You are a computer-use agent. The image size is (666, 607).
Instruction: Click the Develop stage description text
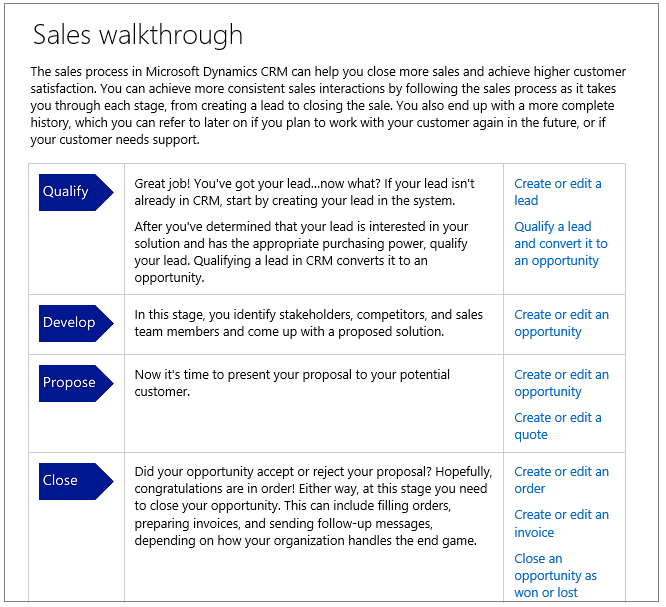click(309, 323)
